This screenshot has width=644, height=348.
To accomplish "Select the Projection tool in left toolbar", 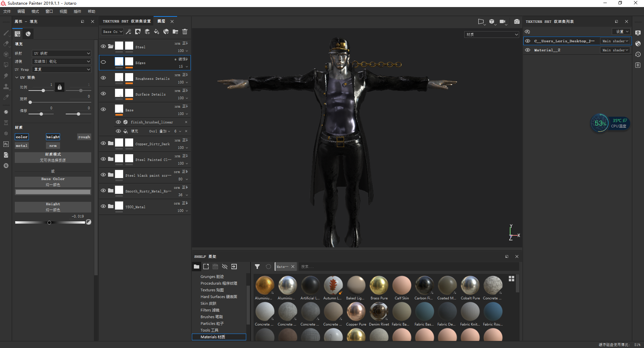I will point(6,54).
